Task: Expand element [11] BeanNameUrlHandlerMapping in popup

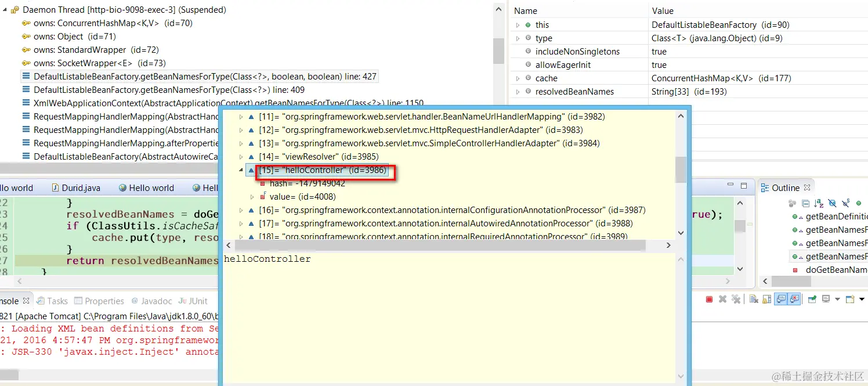Action: coord(241,117)
